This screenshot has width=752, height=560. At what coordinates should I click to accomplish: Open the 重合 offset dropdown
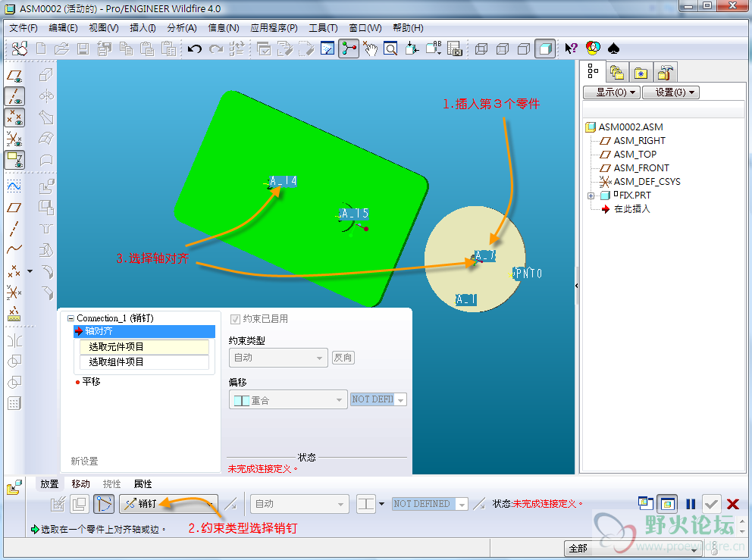pos(288,399)
